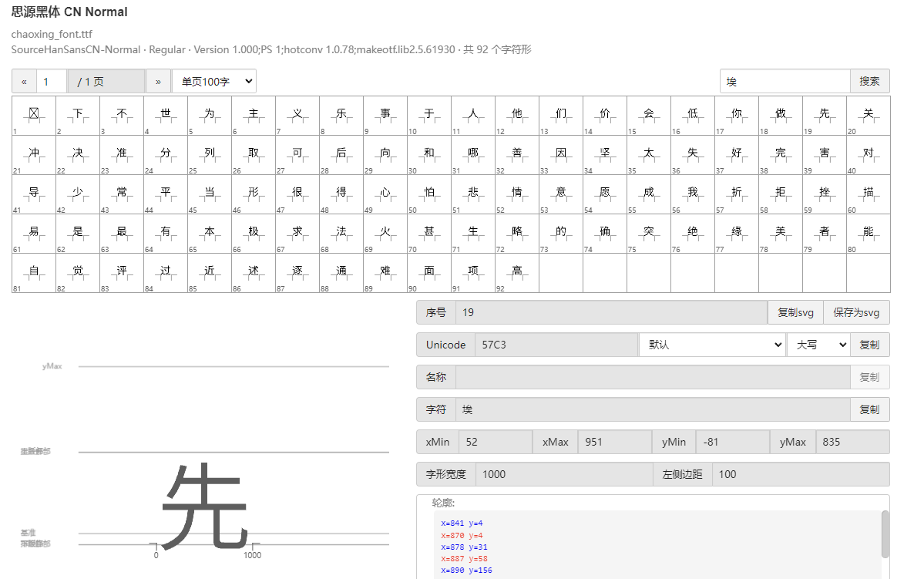Select glyph 描 in cell 60

click(x=869, y=195)
